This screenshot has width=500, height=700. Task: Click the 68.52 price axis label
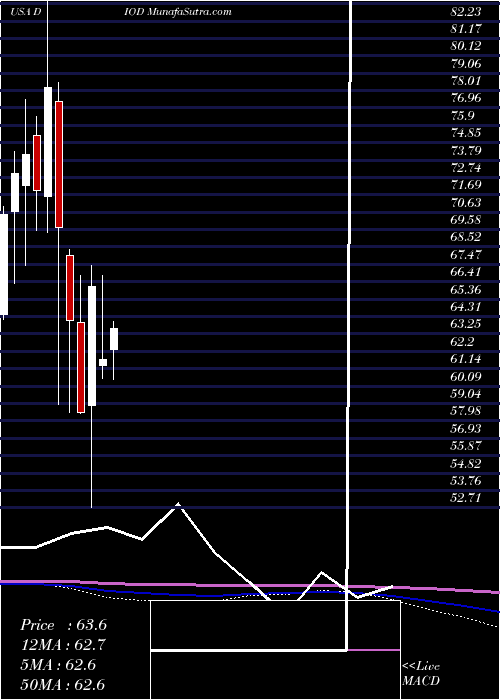pos(465,238)
